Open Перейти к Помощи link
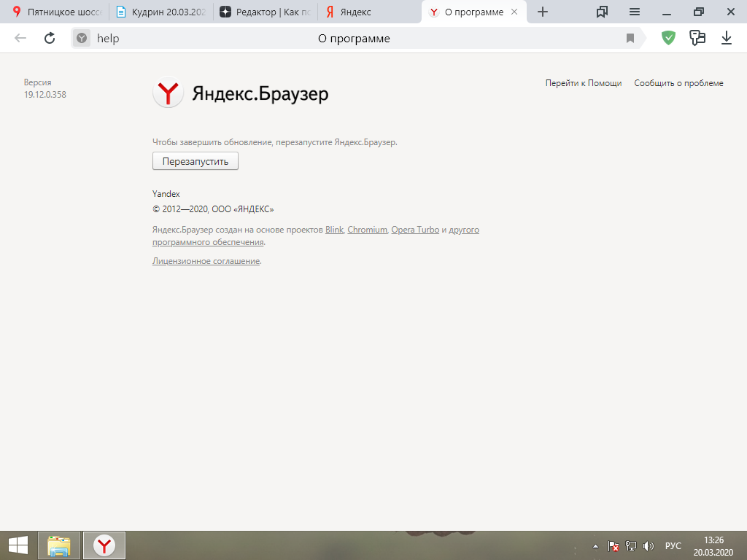This screenshot has height=560, width=747. click(x=584, y=83)
